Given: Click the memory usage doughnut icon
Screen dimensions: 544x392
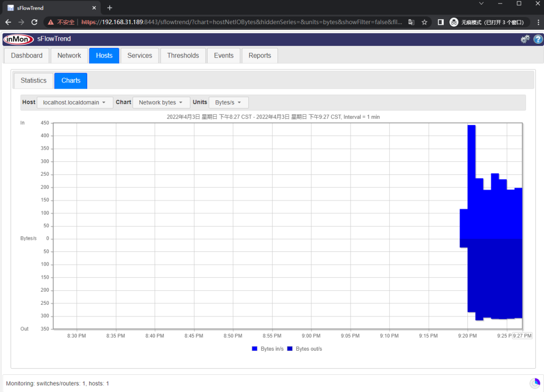Looking at the screenshot, I should 535,383.
